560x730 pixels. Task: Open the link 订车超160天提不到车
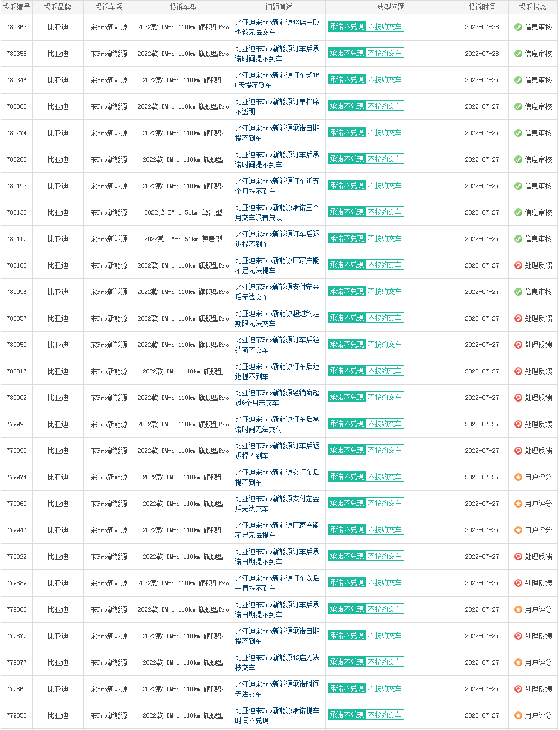tap(277, 80)
